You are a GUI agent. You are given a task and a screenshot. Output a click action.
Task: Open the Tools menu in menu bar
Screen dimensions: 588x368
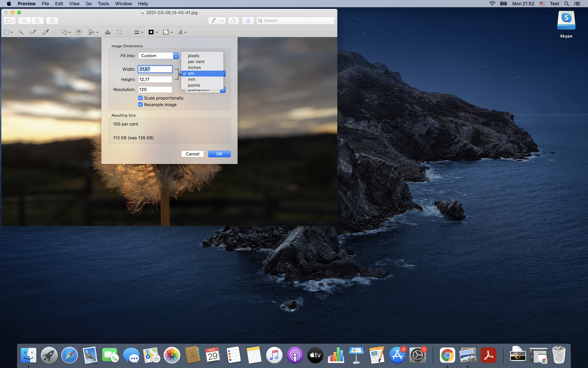pos(103,4)
